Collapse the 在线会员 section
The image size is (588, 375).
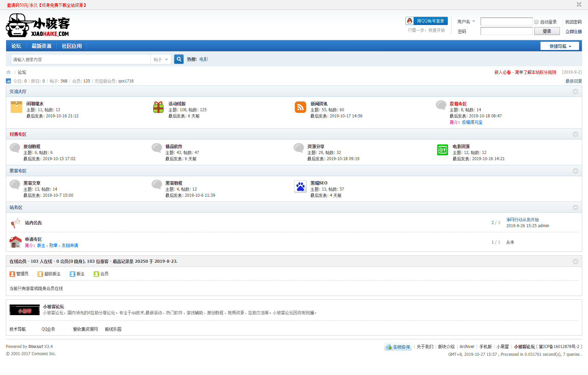coord(575,261)
